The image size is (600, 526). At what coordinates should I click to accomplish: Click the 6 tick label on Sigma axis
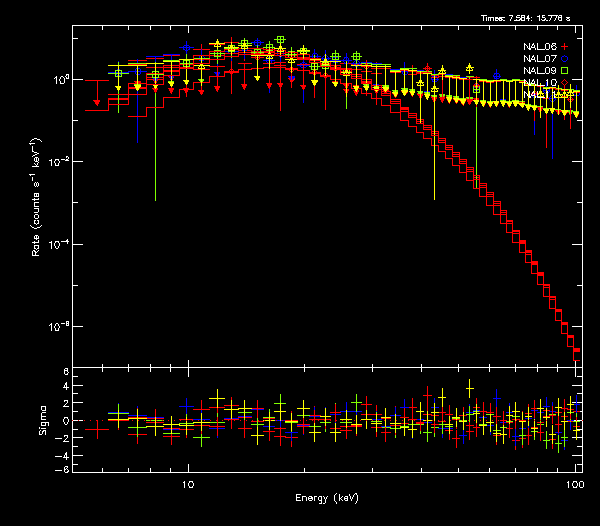tap(65, 372)
